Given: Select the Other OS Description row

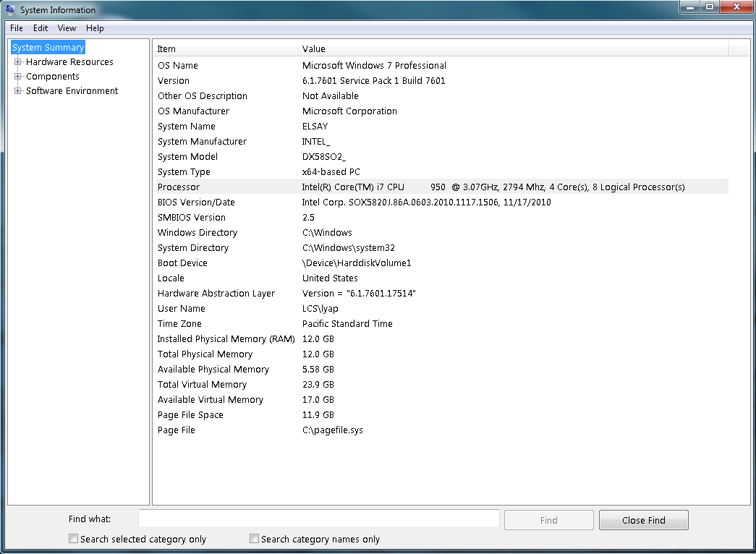Looking at the screenshot, I should (443, 96).
